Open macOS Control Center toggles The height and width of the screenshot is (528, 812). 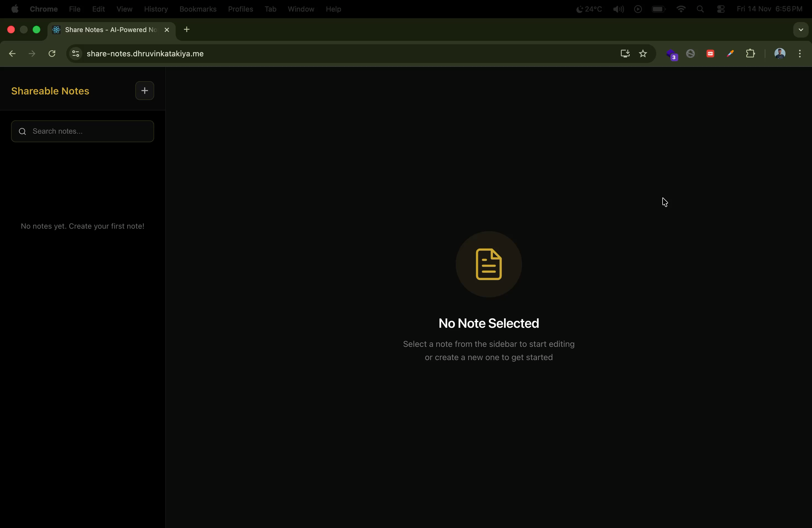pyautogui.click(x=721, y=9)
